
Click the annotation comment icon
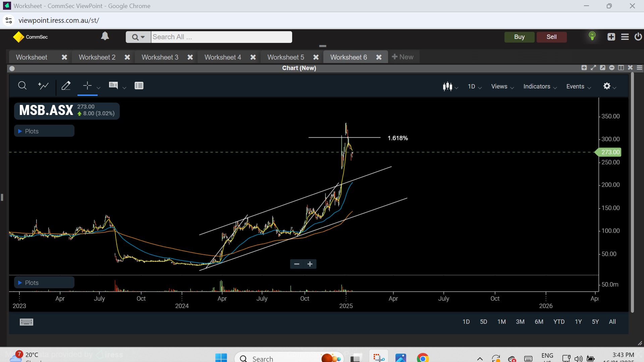113,85
